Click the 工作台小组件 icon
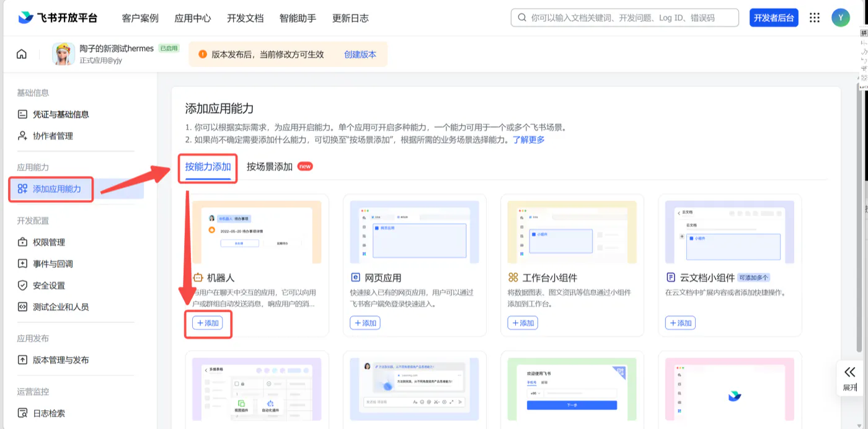 tap(513, 278)
